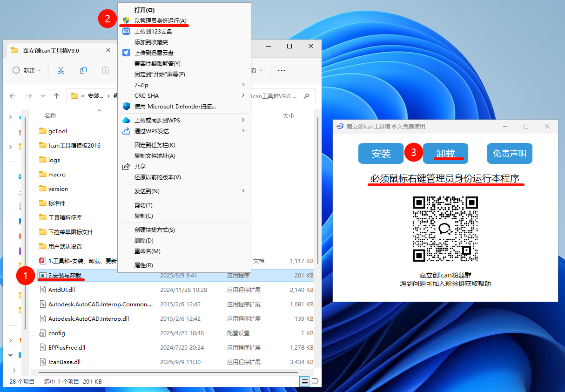Click the Cut scissors icon in toolbar
The height and width of the screenshot is (392, 565).
click(x=61, y=70)
